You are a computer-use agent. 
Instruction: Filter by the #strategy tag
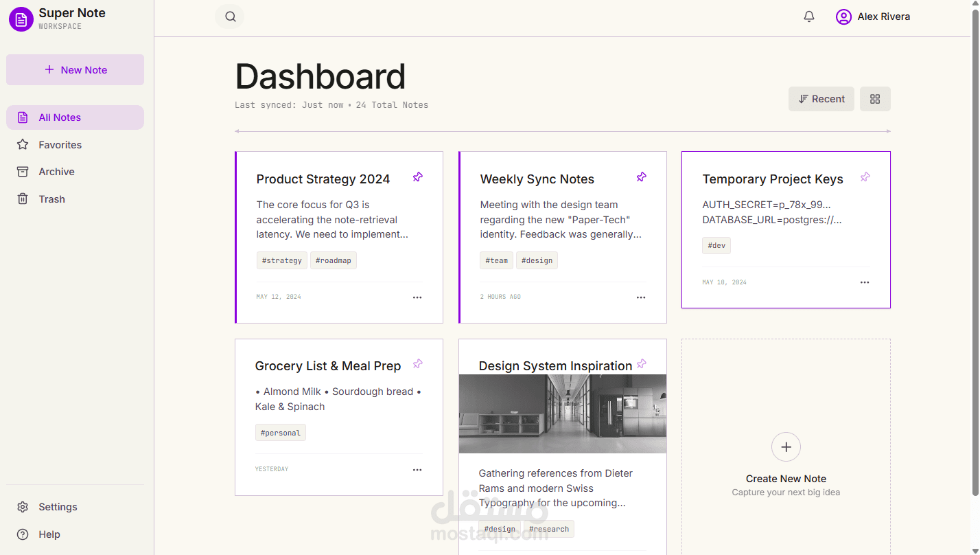282,260
